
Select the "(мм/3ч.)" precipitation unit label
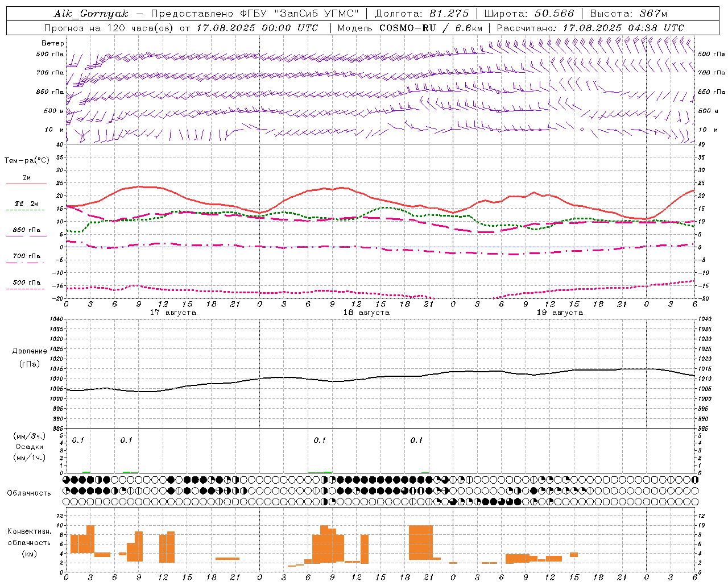[x=30, y=436]
